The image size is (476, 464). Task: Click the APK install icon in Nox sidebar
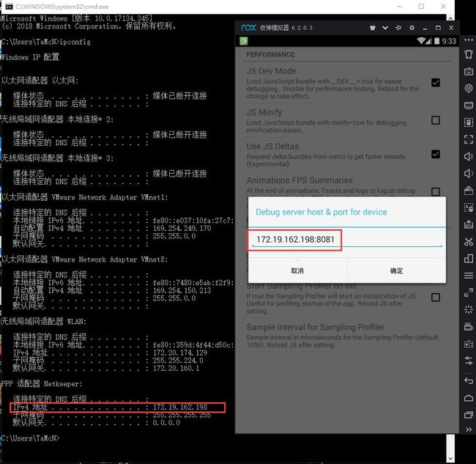[469, 122]
